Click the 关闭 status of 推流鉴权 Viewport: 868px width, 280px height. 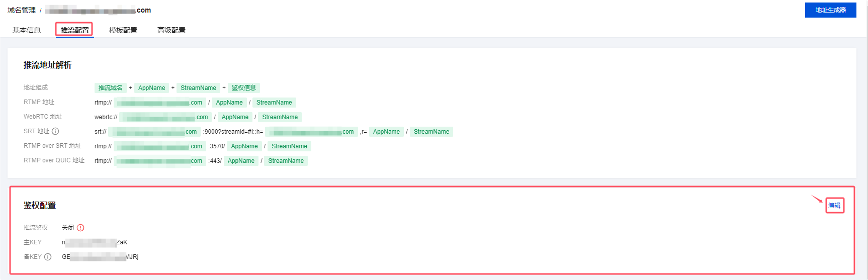point(68,228)
